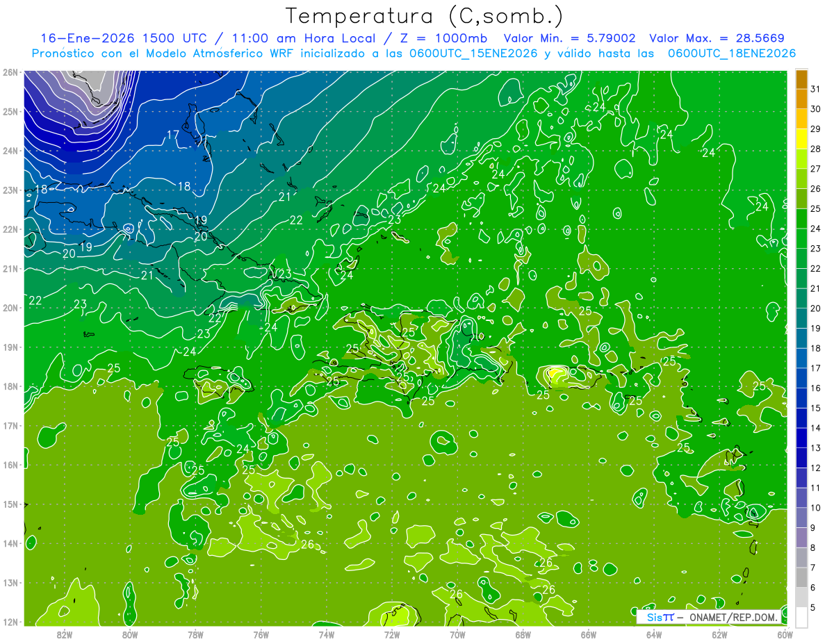Click the 62W longitude axis label
This screenshot has height=644, width=834.
tap(719, 634)
